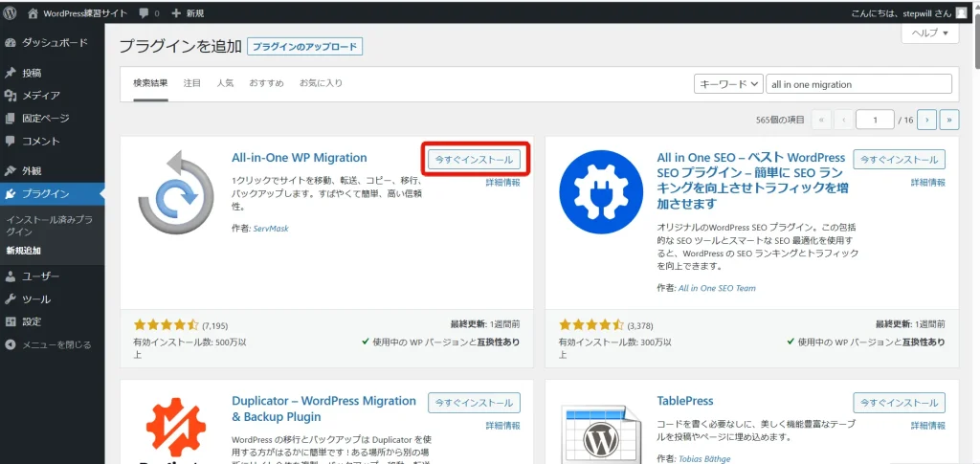Open the キーワード search type dropdown
The width and height of the screenshot is (980, 464).
[x=728, y=84]
